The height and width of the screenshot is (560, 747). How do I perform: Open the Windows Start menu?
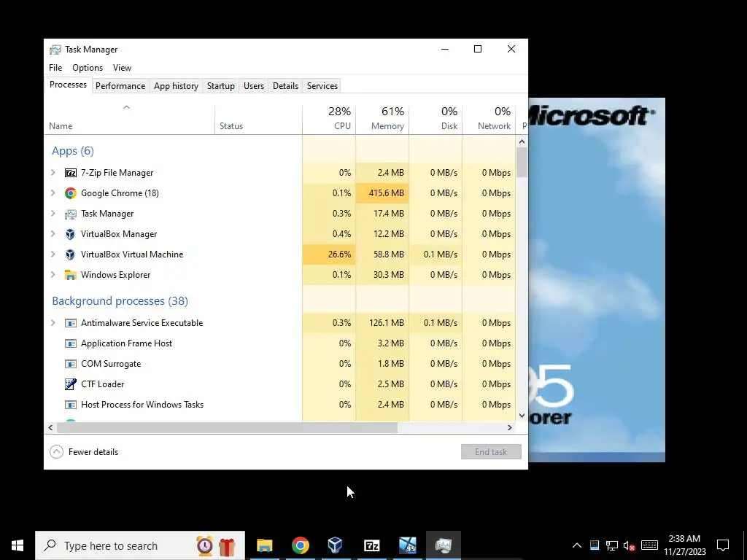(18, 545)
